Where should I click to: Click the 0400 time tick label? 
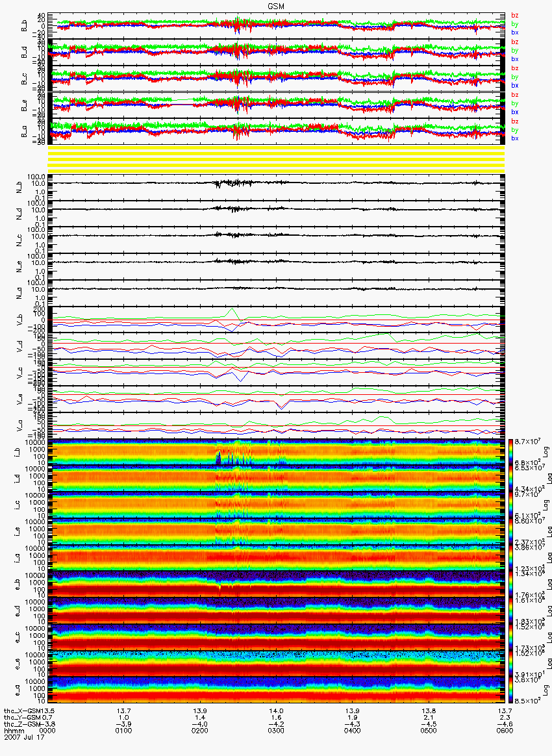click(353, 731)
